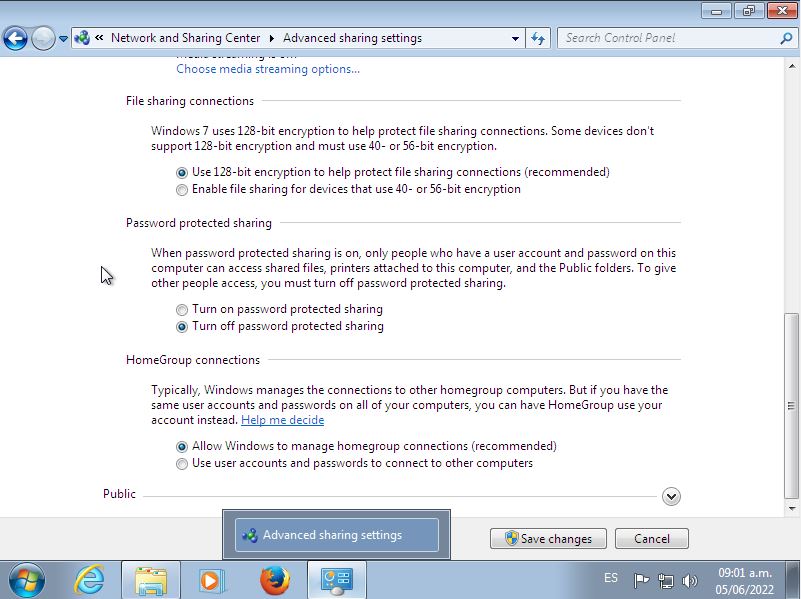The image size is (801, 599).
Task: Click the scrollbar up arrow
Action: 792,66
